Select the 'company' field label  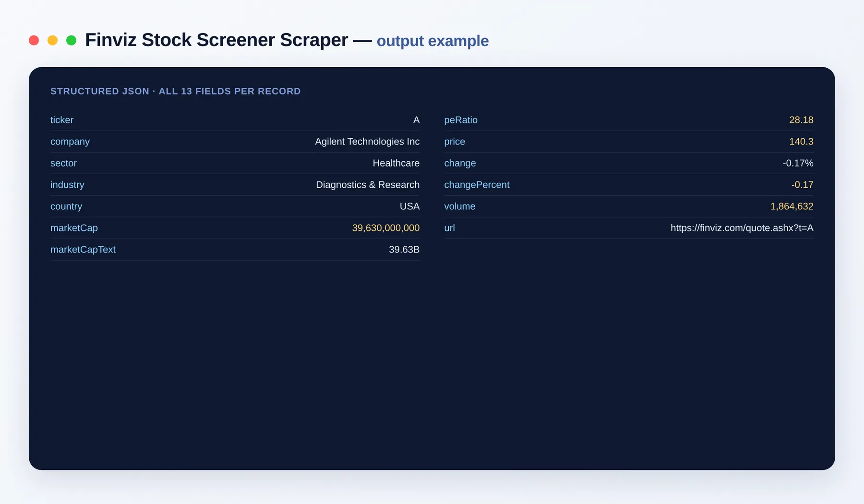point(70,142)
